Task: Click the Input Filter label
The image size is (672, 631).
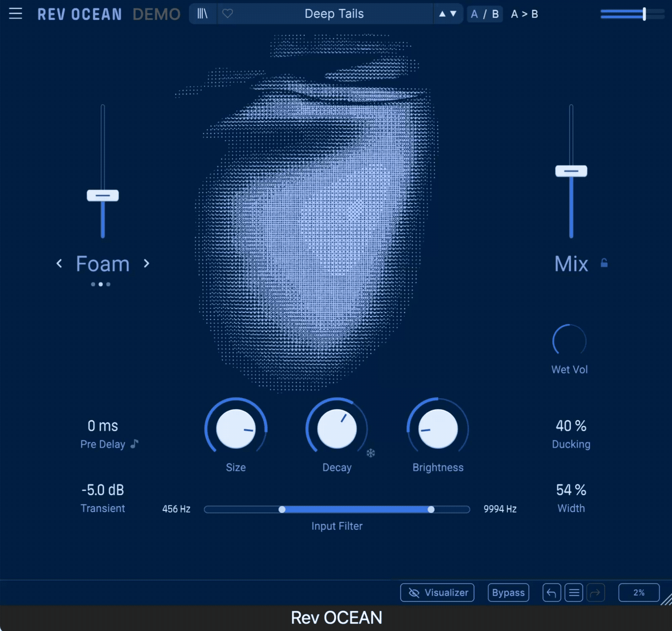Action: [x=337, y=526]
